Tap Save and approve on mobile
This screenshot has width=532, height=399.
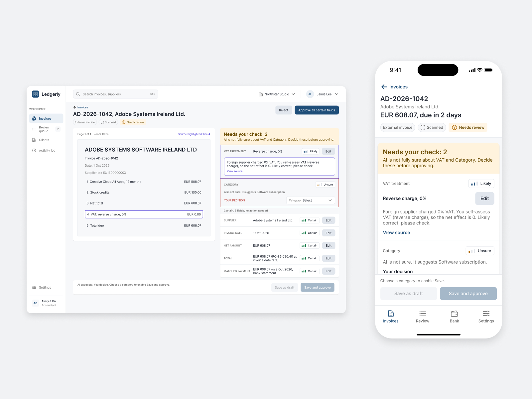(468, 294)
